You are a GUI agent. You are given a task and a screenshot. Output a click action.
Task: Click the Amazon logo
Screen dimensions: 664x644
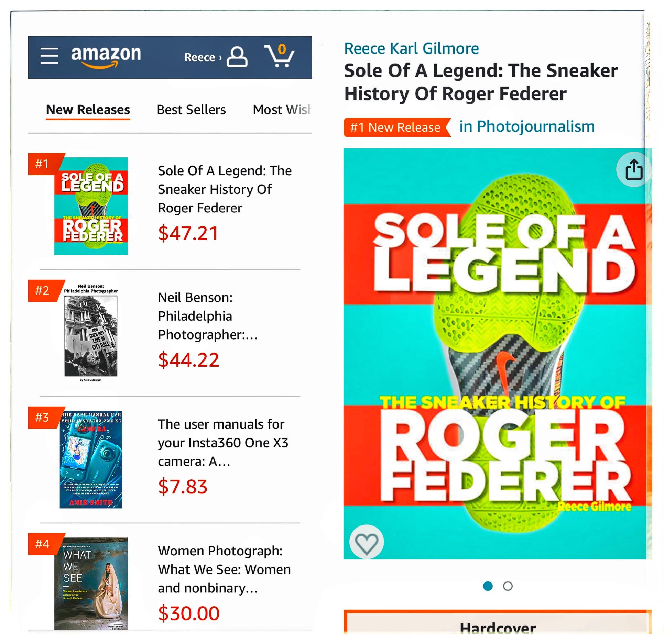point(106,56)
